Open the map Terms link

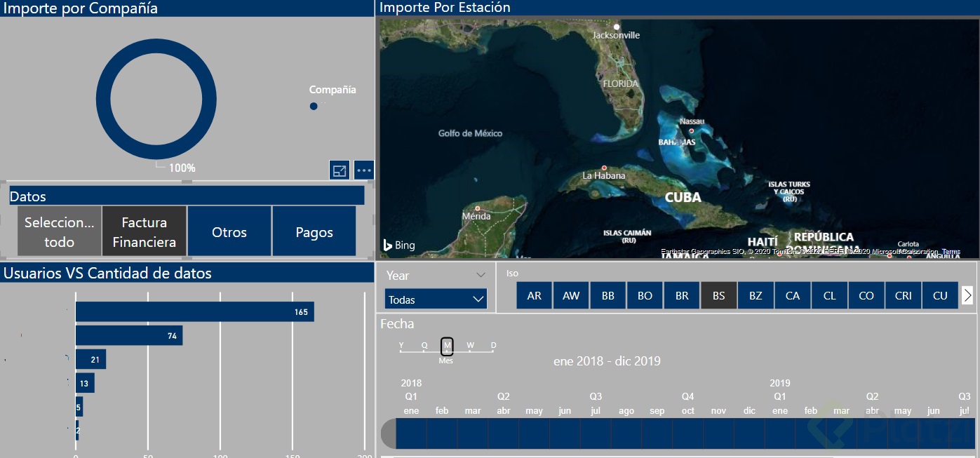click(951, 251)
